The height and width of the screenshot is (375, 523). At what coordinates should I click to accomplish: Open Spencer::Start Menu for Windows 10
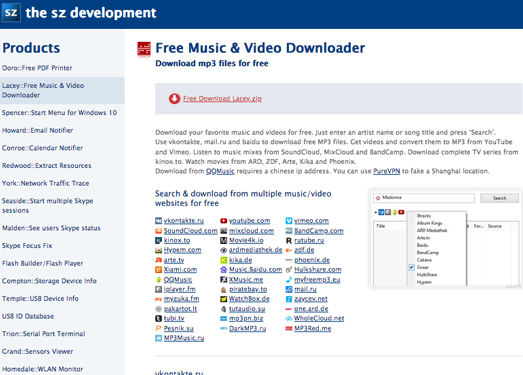coord(59,113)
